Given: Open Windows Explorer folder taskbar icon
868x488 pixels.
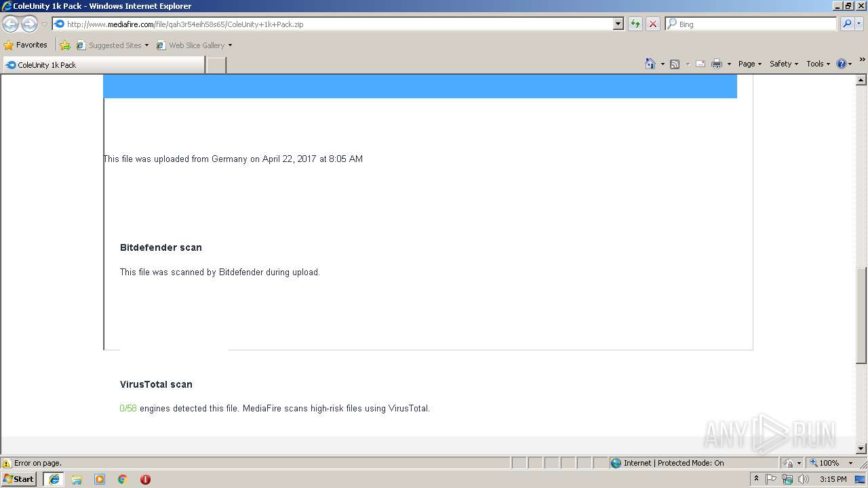Looking at the screenshot, I should 77,479.
